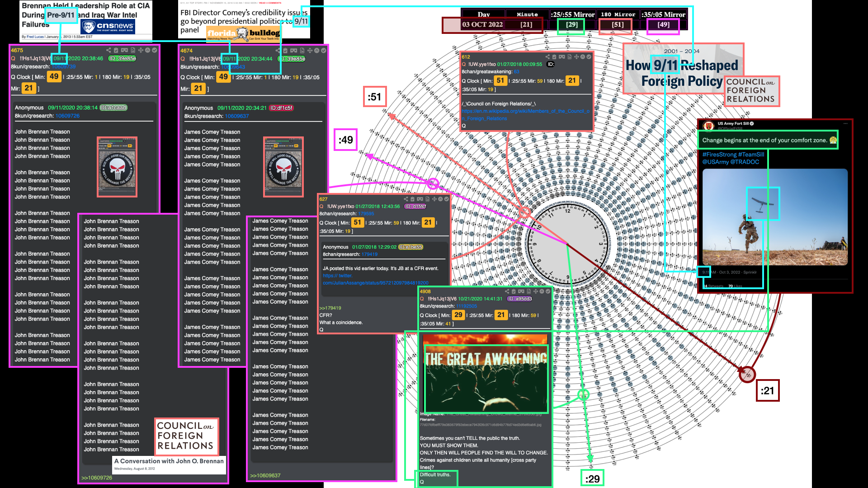This screenshot has height=488, width=868.
Task: Open 8chan post link 179419 in the quoted reply
Action: pos(369,254)
